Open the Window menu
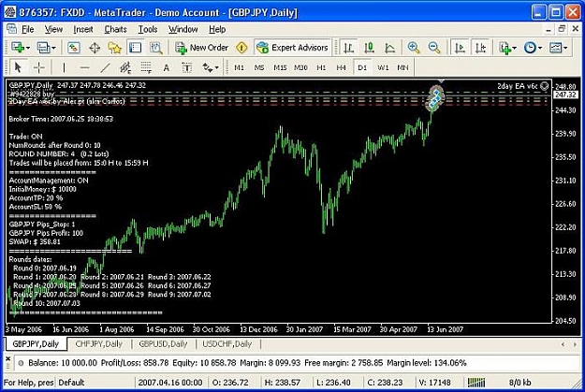This screenshot has height=392, width=585. pyautogui.click(x=183, y=29)
